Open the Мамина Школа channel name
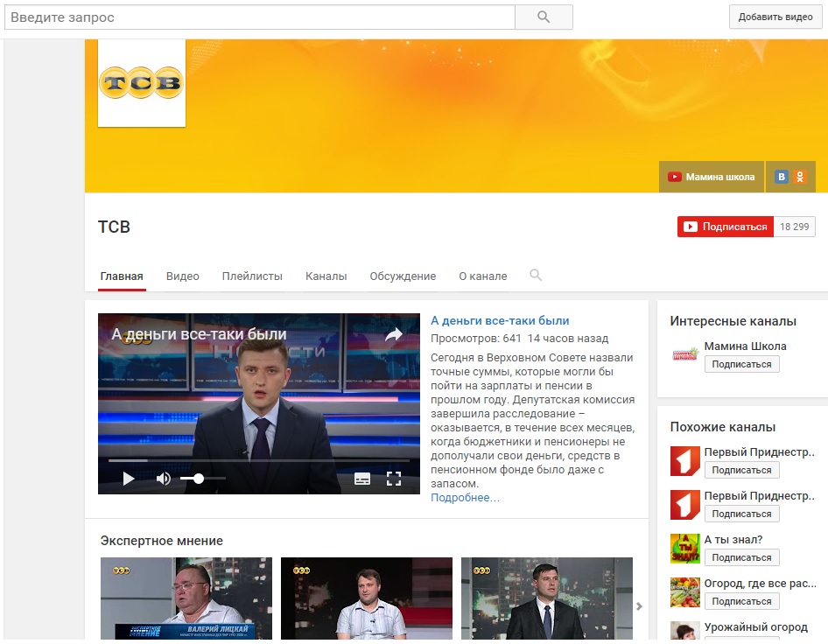The width and height of the screenshot is (828, 644). 745,346
